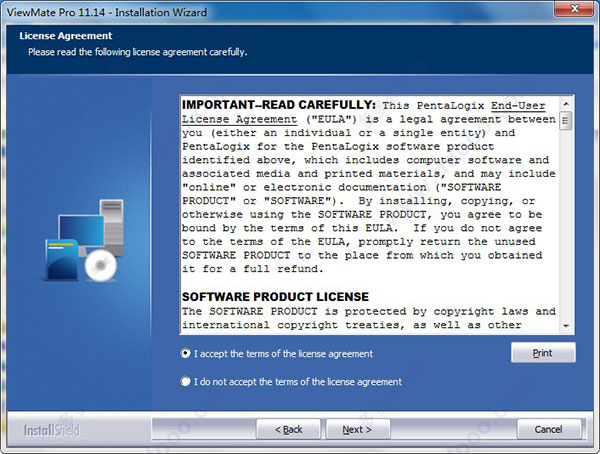Select "I accept the terms" radio button
This screenshot has width=600, height=454.
186,353
